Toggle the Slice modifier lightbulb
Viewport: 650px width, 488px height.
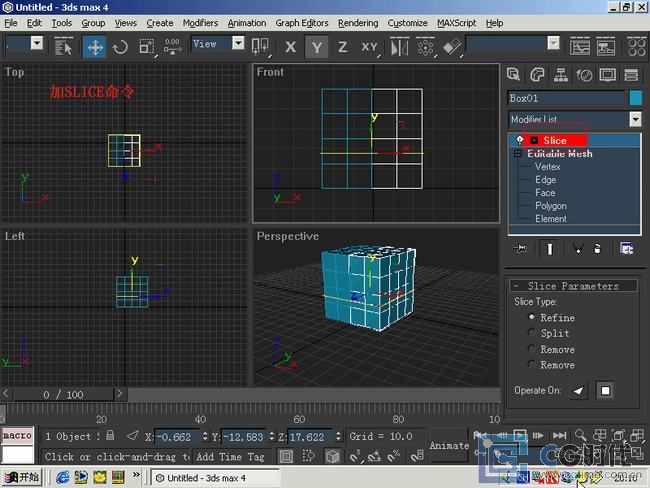tap(519, 140)
